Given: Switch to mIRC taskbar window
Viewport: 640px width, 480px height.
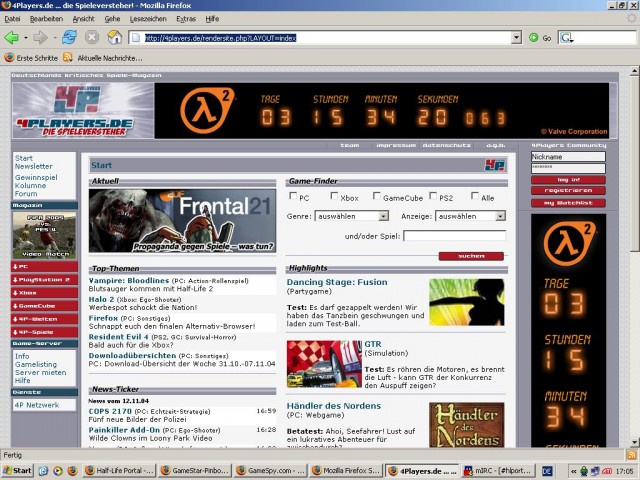Looking at the screenshot, I should pos(498,471).
